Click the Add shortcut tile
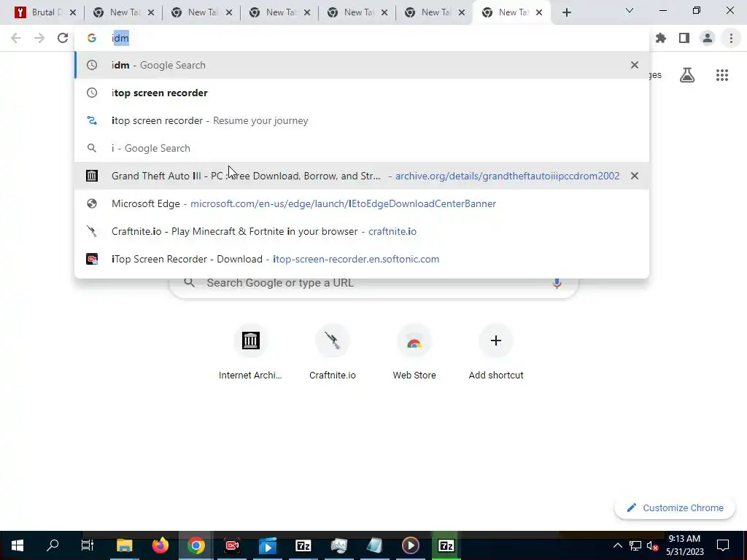The height and width of the screenshot is (560, 747). point(496,353)
